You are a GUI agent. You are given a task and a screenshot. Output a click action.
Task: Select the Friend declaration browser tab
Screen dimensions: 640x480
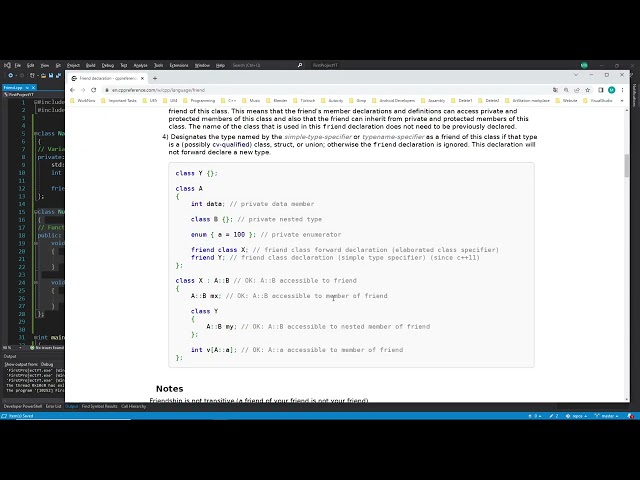point(106,78)
